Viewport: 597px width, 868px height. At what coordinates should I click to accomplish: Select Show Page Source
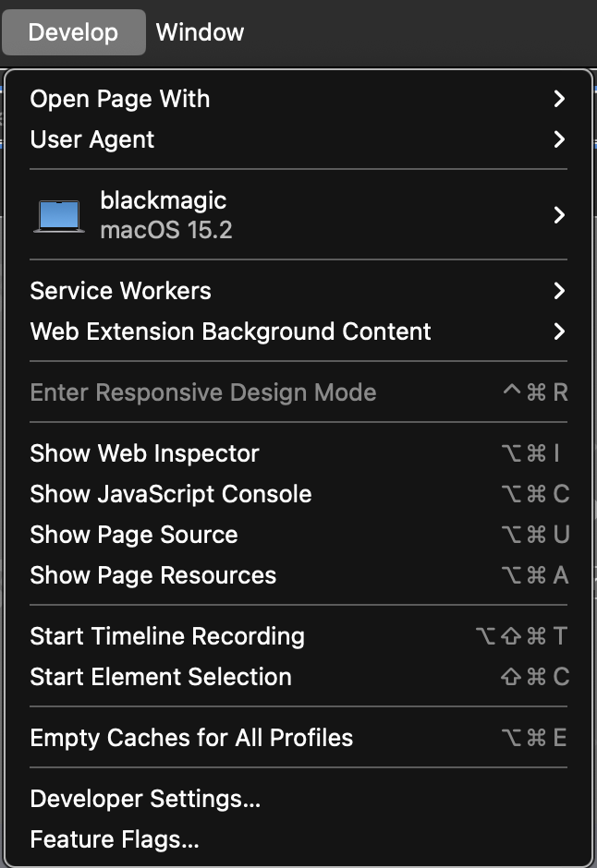133,535
